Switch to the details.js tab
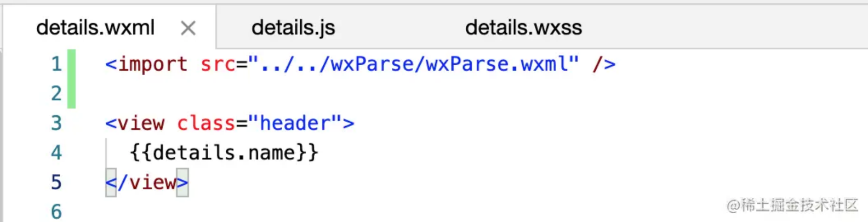This screenshot has height=222, width=868. tap(293, 28)
